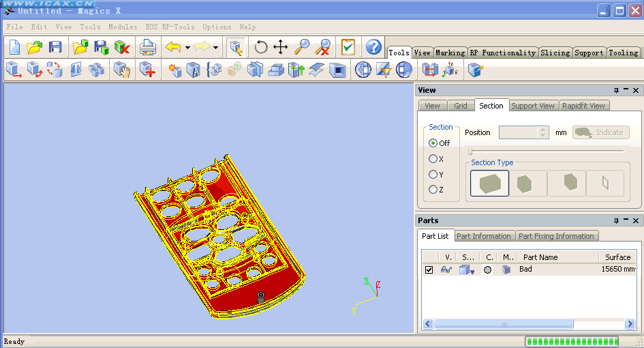
Task: Open the Redo history dropdown arrow
Action: pos(215,48)
